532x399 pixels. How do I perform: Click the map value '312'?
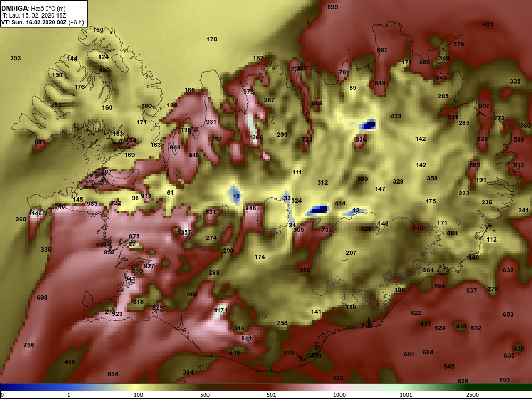323,182
